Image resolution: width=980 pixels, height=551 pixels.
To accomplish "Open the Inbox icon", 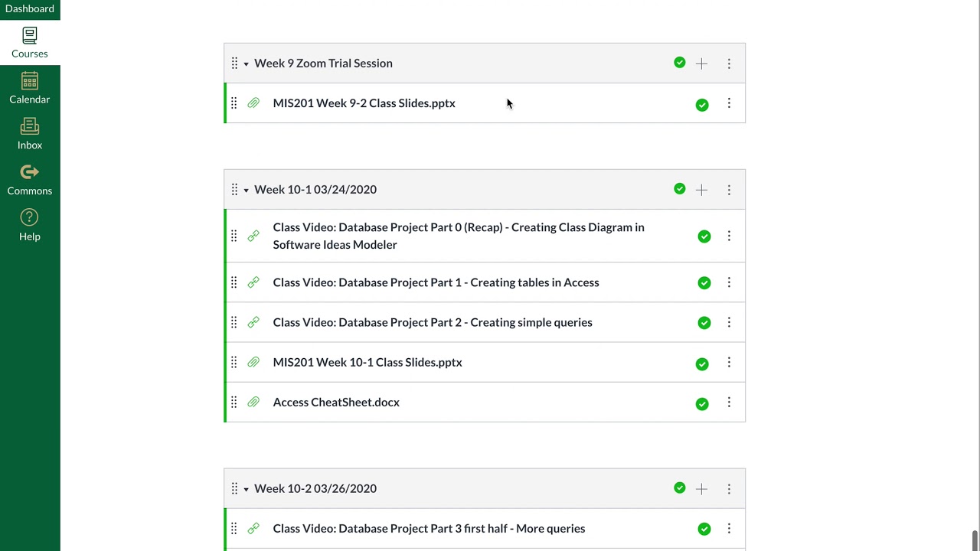I will pyautogui.click(x=30, y=135).
